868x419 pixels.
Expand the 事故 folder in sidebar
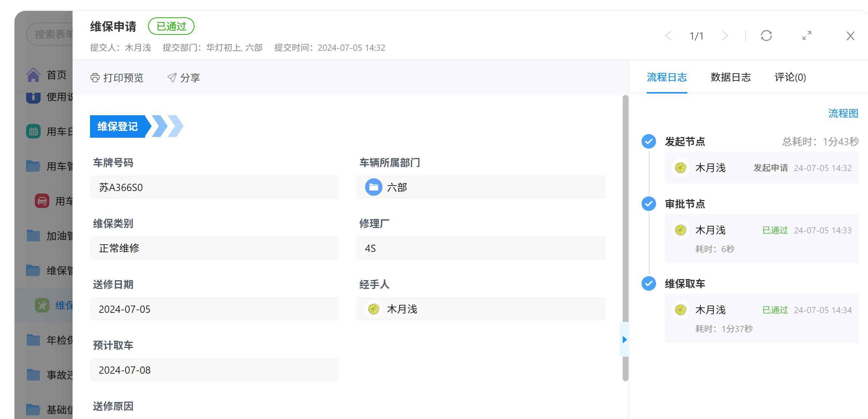tap(33, 374)
